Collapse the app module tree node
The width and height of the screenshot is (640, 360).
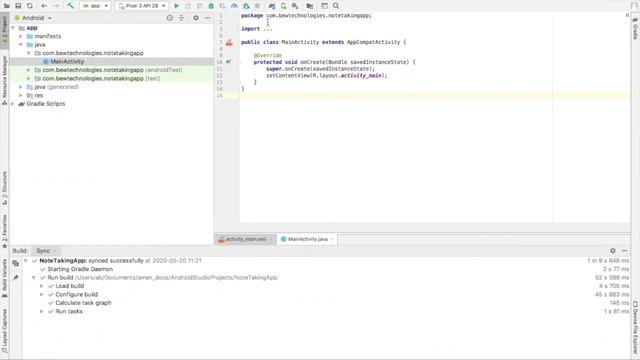point(13,28)
